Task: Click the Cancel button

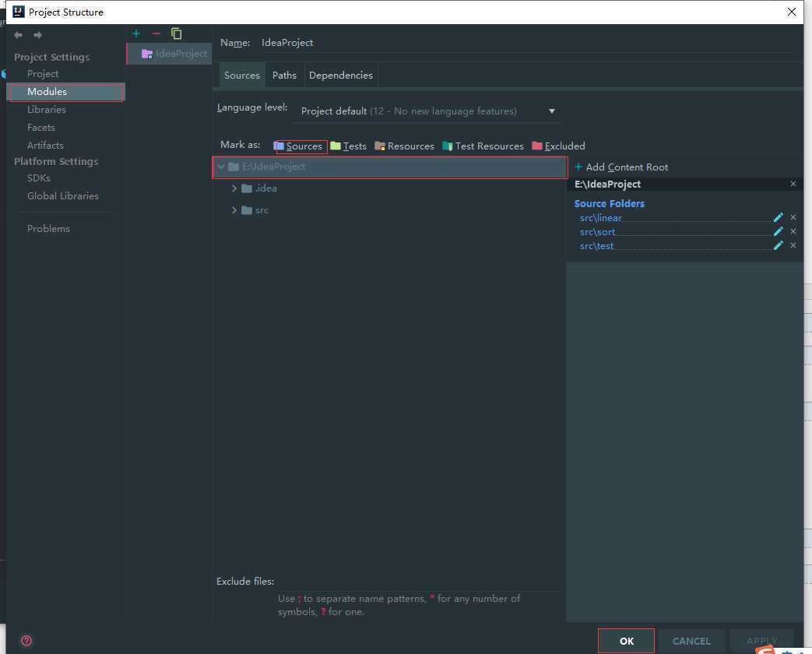Action: tap(691, 641)
